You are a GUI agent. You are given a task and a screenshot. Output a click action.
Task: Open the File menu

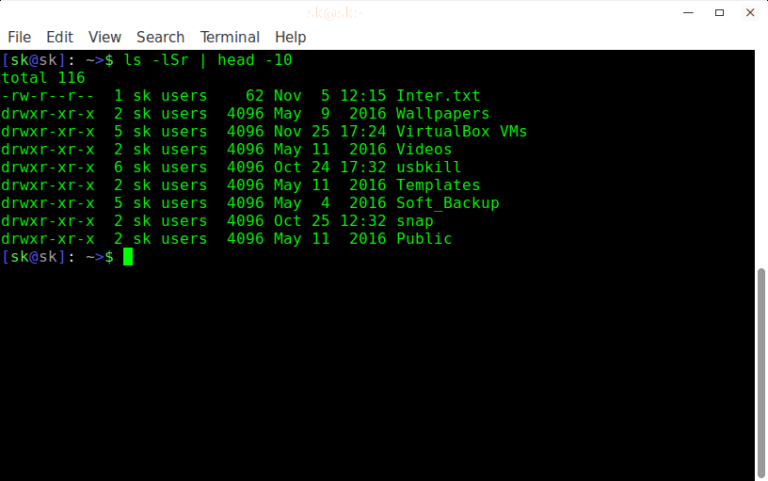coord(19,37)
